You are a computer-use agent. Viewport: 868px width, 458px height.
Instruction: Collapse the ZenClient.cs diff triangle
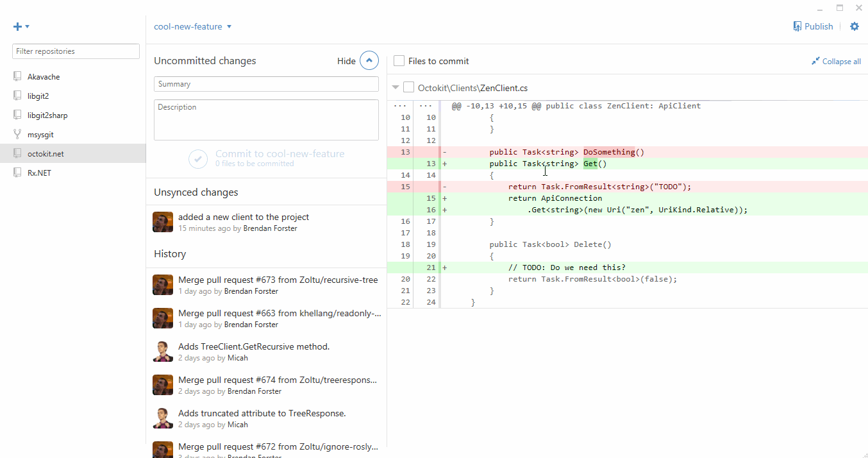click(x=395, y=88)
